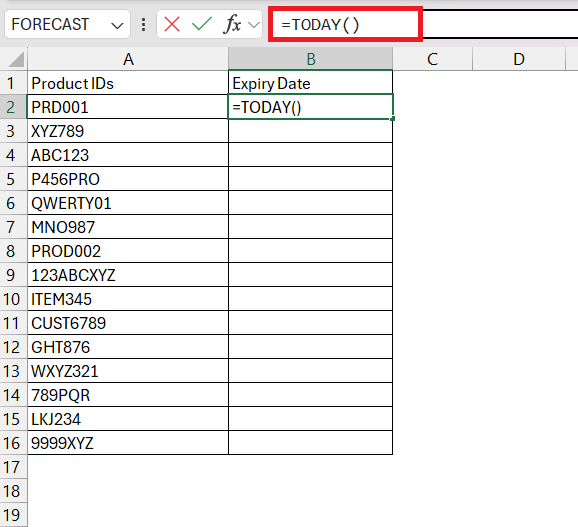The image size is (578, 527).
Task: Open the chevron beside the fx button
Action: [x=253, y=25]
